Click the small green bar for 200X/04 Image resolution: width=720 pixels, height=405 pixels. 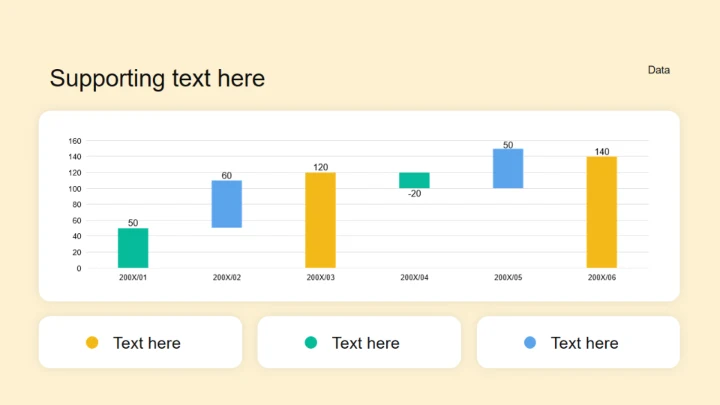(x=414, y=180)
